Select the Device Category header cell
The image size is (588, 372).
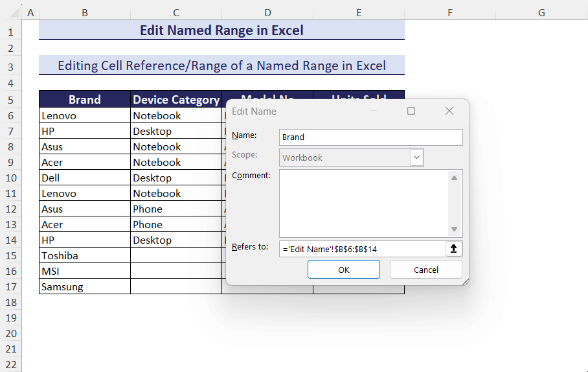tap(175, 100)
